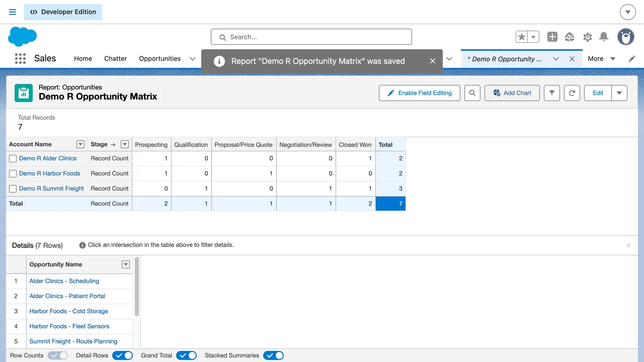The width and height of the screenshot is (644, 362).
Task: Open the Setup gear menu
Action: (587, 37)
